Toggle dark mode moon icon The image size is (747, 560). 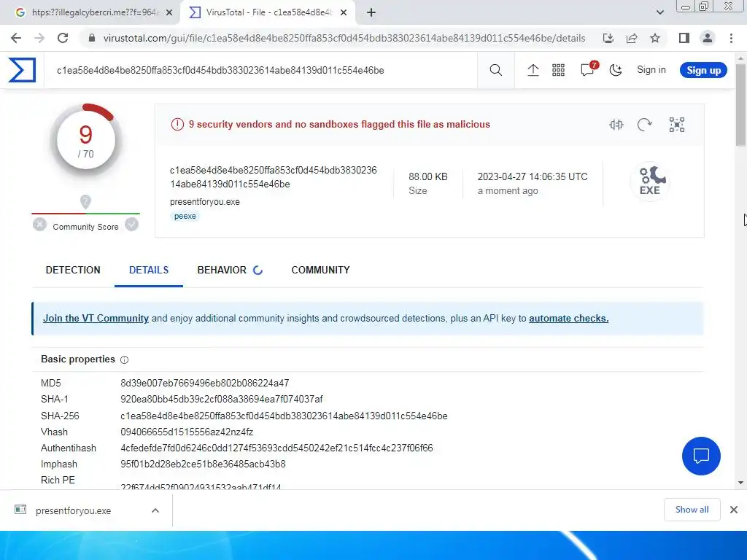[616, 70]
